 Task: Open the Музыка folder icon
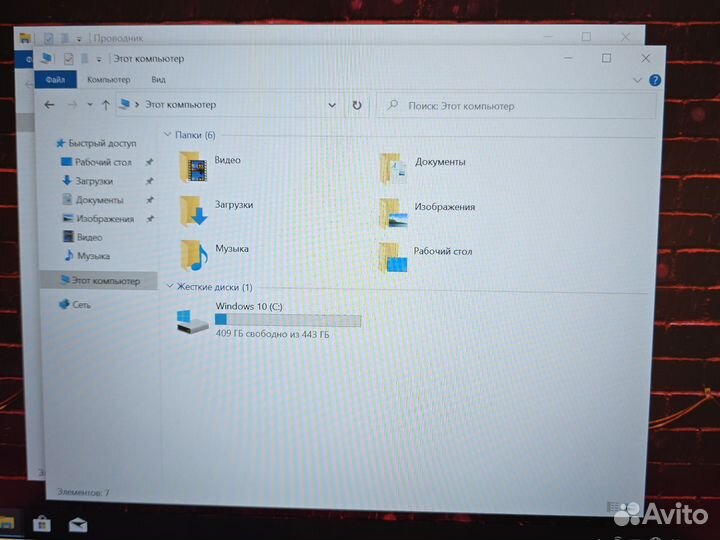(194, 255)
